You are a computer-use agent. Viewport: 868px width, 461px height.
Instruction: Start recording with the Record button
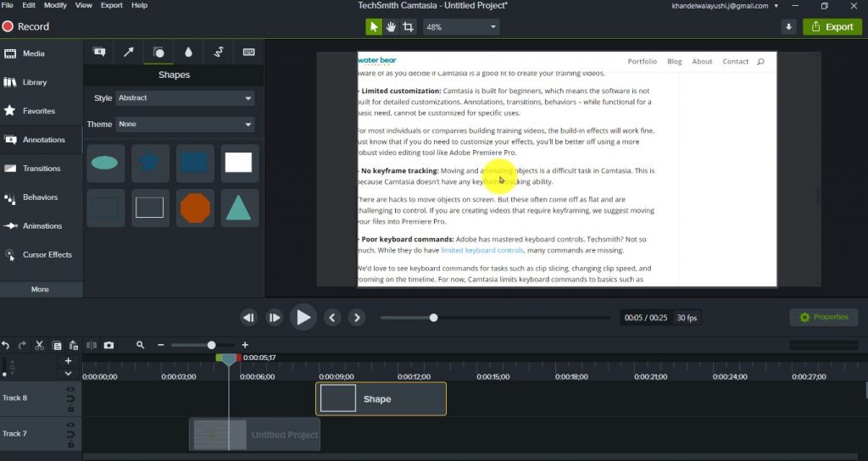click(x=25, y=26)
